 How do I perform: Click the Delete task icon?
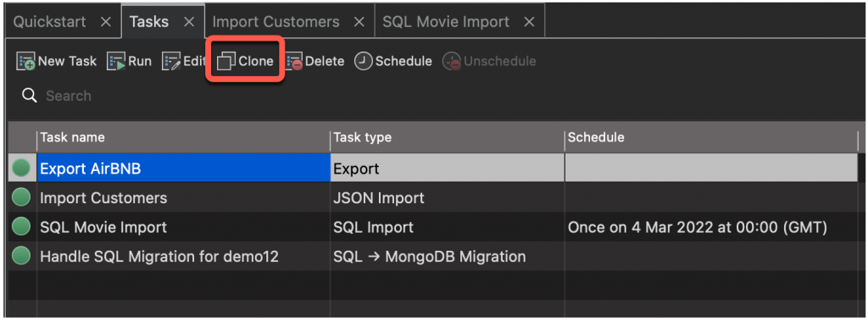[294, 62]
